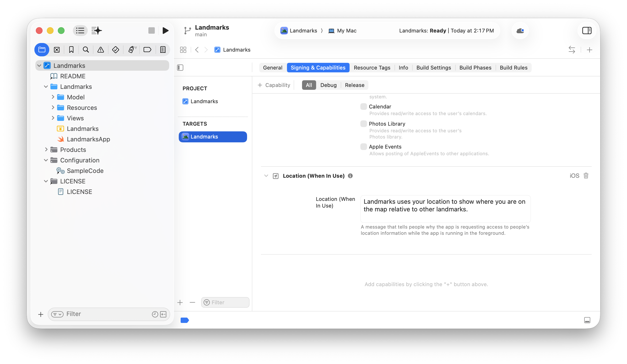Open the related items grid icon
Screen dimensions: 627x364
183,50
